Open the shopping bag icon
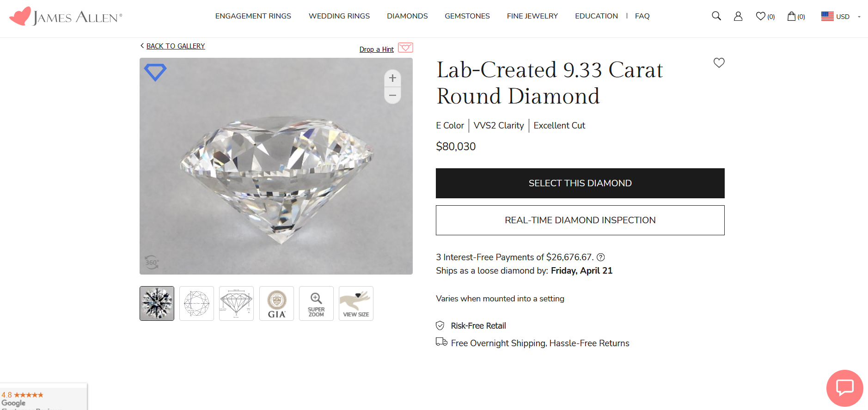 pos(792,16)
